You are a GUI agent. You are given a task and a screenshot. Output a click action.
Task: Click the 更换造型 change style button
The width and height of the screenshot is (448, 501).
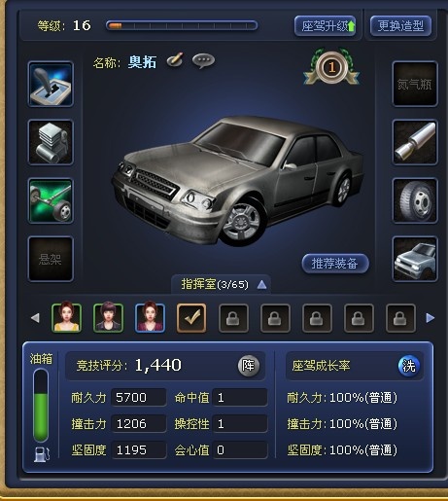click(400, 26)
